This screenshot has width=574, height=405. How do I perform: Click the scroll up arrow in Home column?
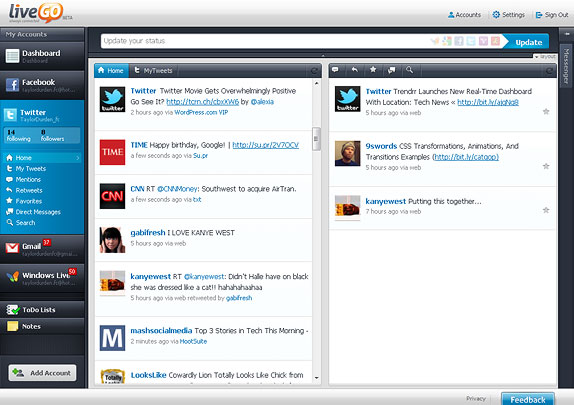tap(317, 83)
